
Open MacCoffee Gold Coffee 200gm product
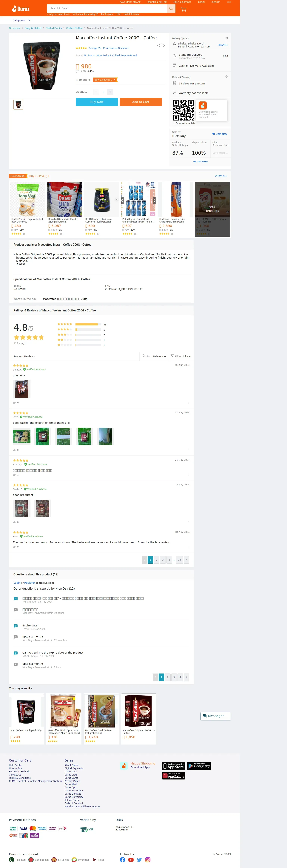pos(101,719)
